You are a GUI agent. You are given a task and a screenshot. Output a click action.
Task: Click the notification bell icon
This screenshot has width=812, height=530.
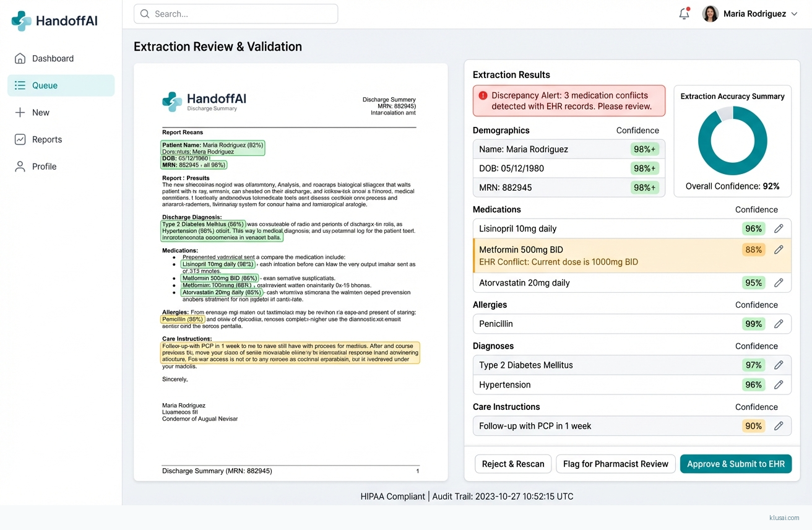684,14
